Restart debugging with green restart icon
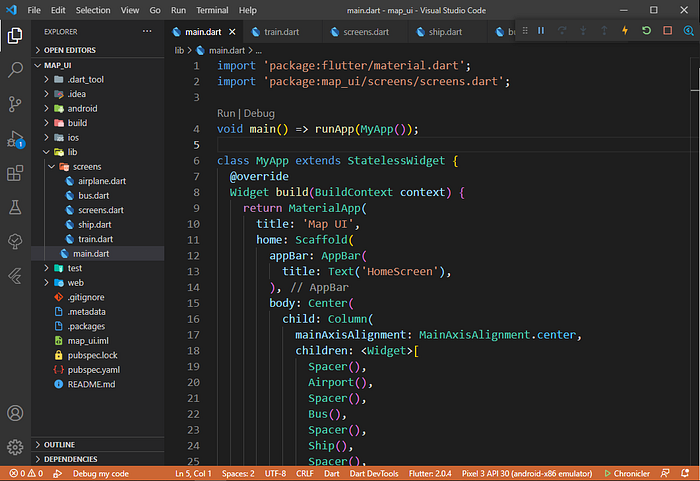The image size is (700, 481). pyautogui.click(x=646, y=31)
